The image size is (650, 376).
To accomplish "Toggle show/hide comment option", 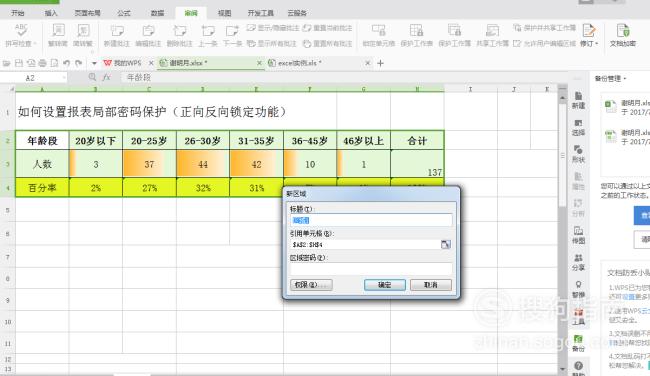I will coord(273,28).
